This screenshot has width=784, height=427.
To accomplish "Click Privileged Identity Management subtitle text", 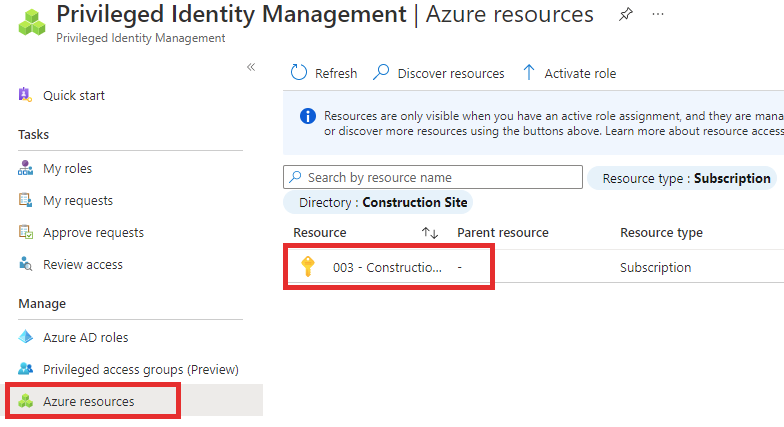I will [x=140, y=38].
